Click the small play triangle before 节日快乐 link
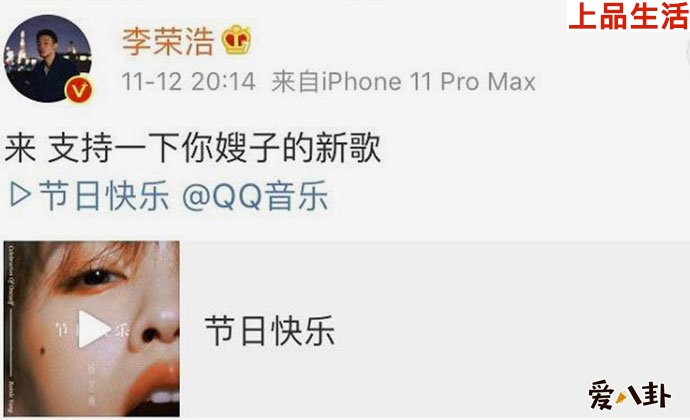 (21, 194)
